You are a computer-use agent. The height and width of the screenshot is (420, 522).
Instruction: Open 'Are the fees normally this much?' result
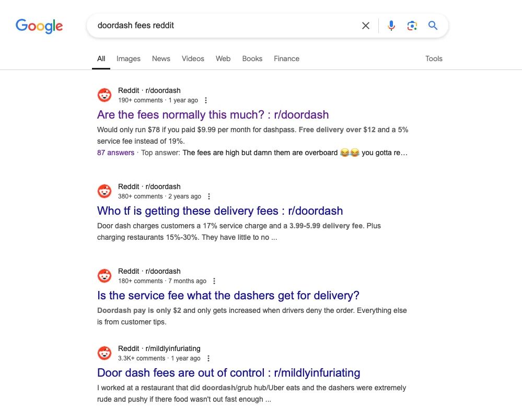pyautogui.click(x=213, y=114)
